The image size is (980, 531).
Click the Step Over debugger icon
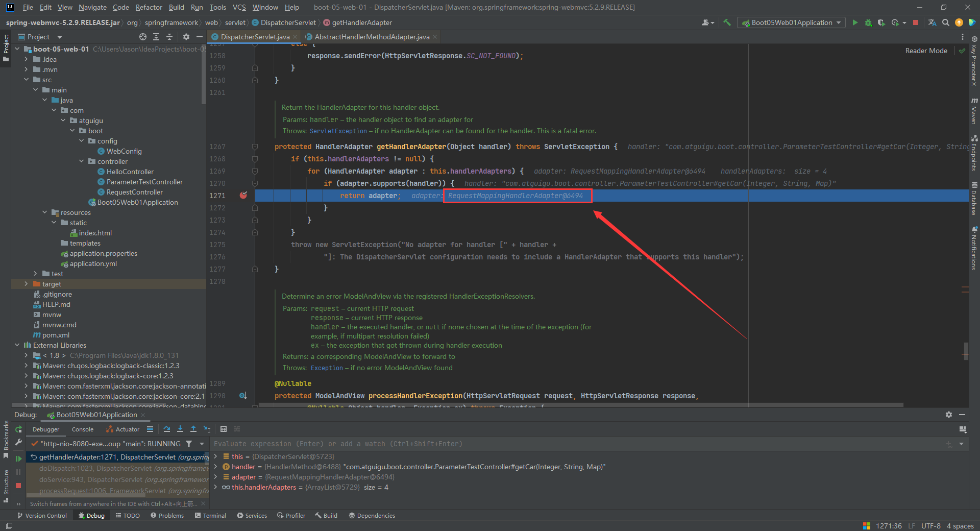pos(167,429)
